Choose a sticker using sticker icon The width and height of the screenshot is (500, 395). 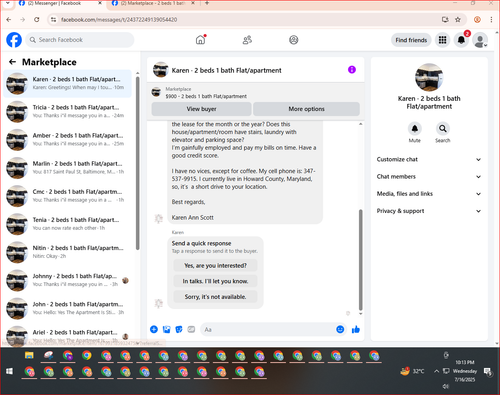point(179,329)
